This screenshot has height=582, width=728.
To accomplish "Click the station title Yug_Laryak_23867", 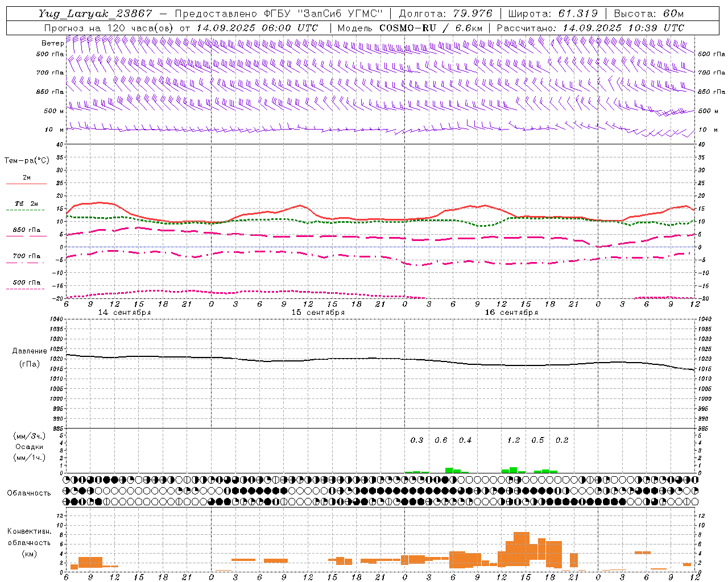I will pos(96,14).
